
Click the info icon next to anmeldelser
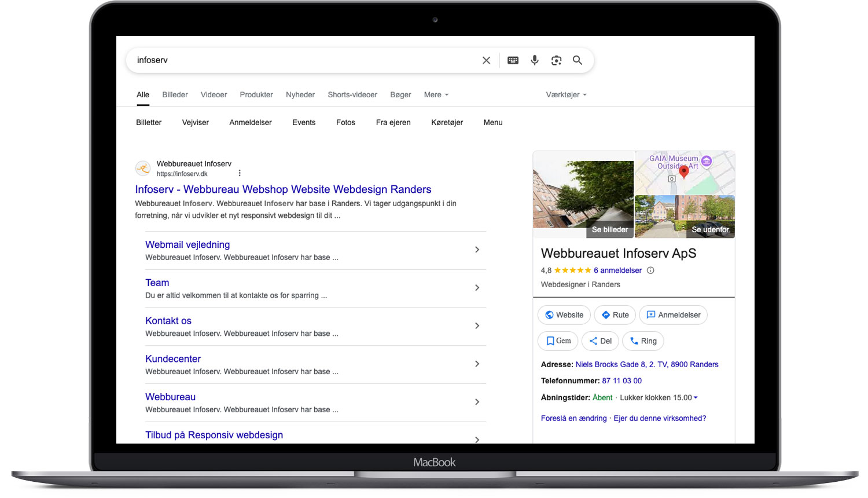click(650, 270)
